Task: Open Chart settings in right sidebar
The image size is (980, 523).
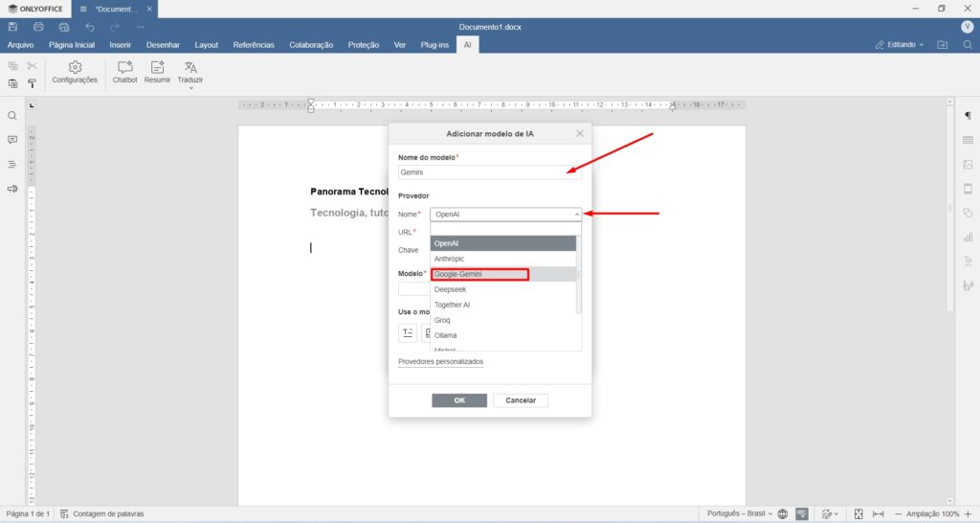Action: [x=968, y=238]
